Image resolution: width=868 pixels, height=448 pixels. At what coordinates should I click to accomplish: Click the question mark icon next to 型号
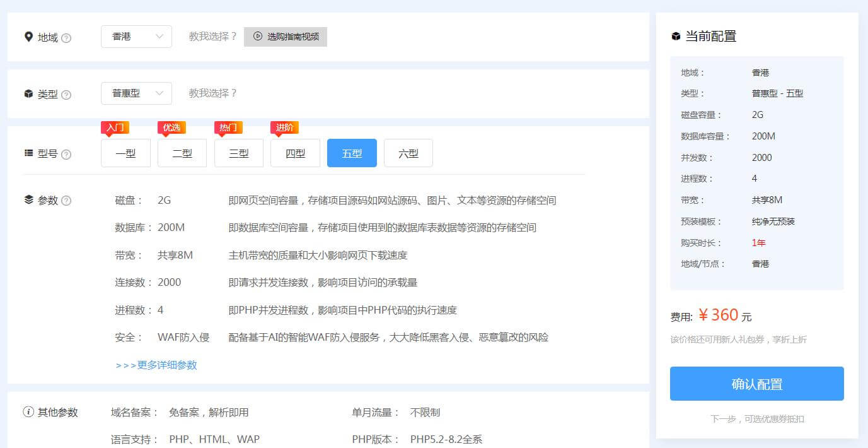pyautogui.click(x=66, y=155)
